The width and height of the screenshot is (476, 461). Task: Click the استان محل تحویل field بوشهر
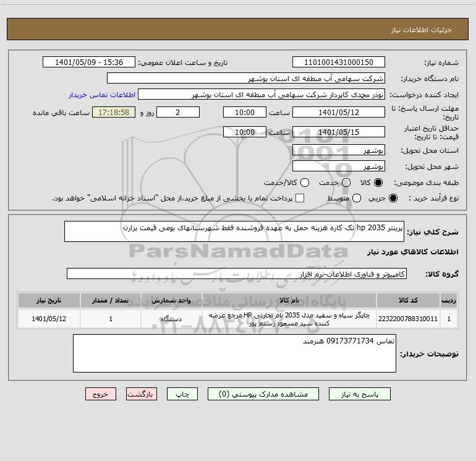click(339, 150)
